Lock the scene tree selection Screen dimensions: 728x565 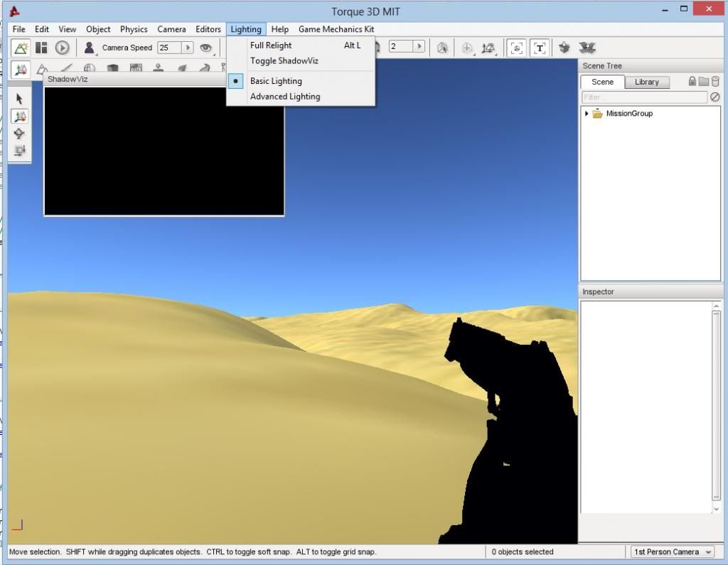[x=692, y=82]
